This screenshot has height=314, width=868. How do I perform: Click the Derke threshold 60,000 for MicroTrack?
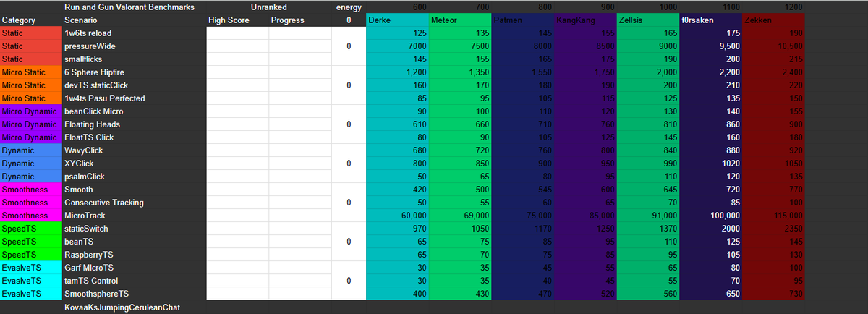point(397,215)
